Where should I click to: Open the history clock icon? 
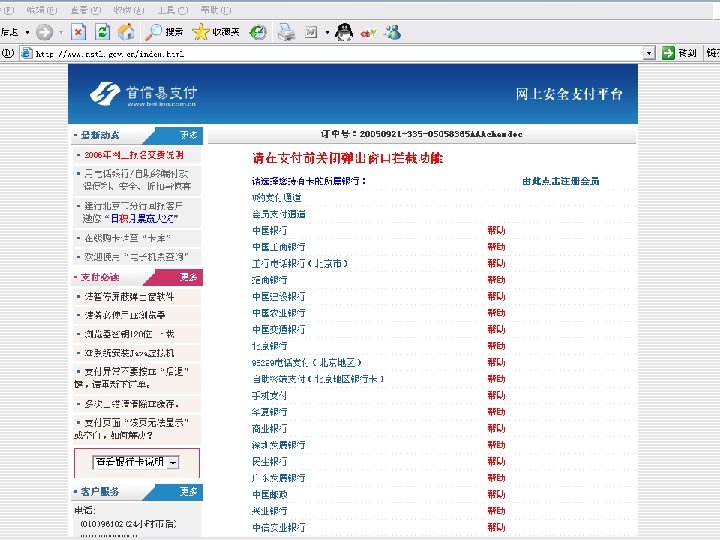click(x=258, y=32)
